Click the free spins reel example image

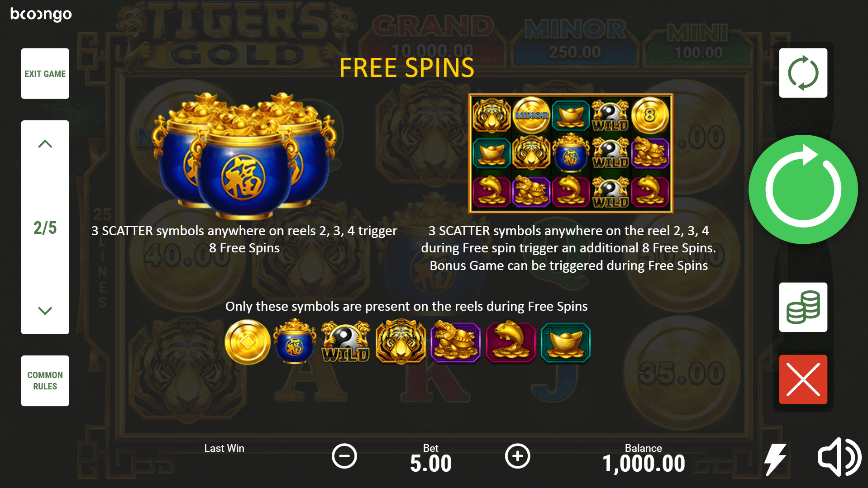[x=571, y=153]
